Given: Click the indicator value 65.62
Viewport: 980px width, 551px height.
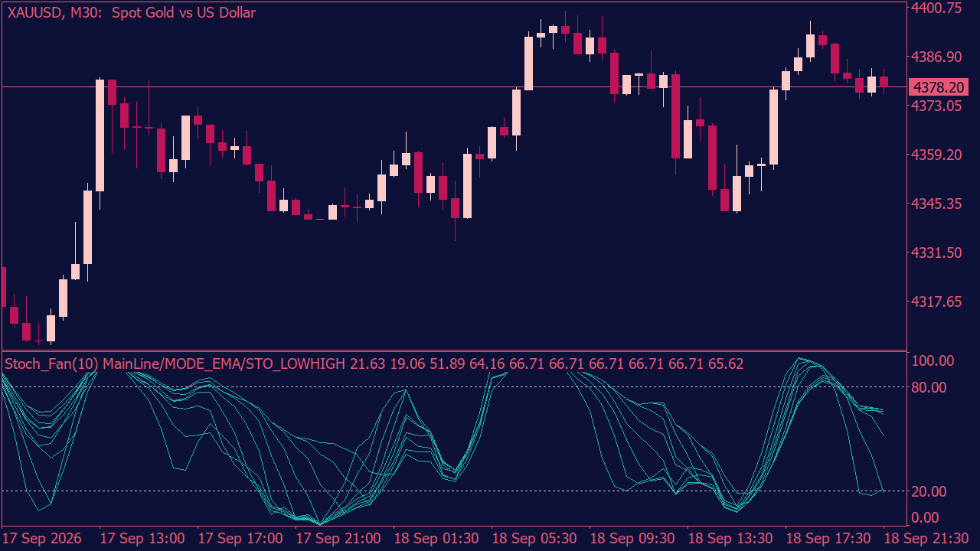Looking at the screenshot, I should click(x=726, y=364).
